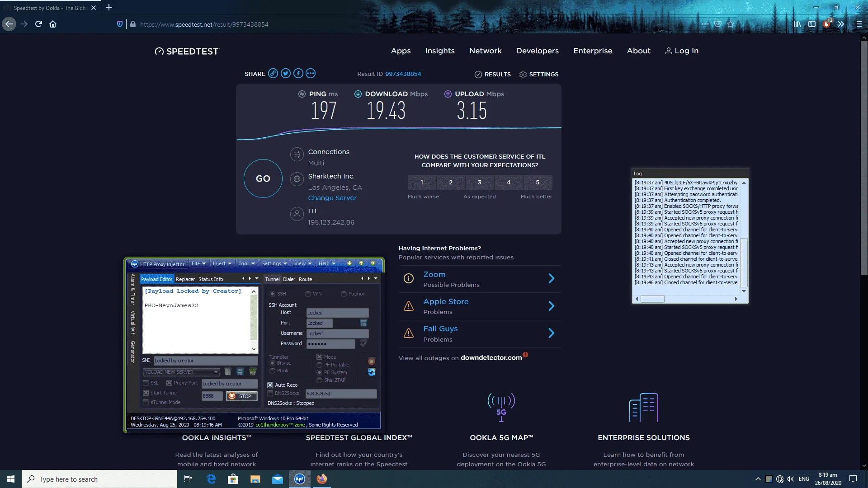Expand the NOLOAD NEW SERVER combo box
Viewport: 868px width, 488px height.
point(216,372)
